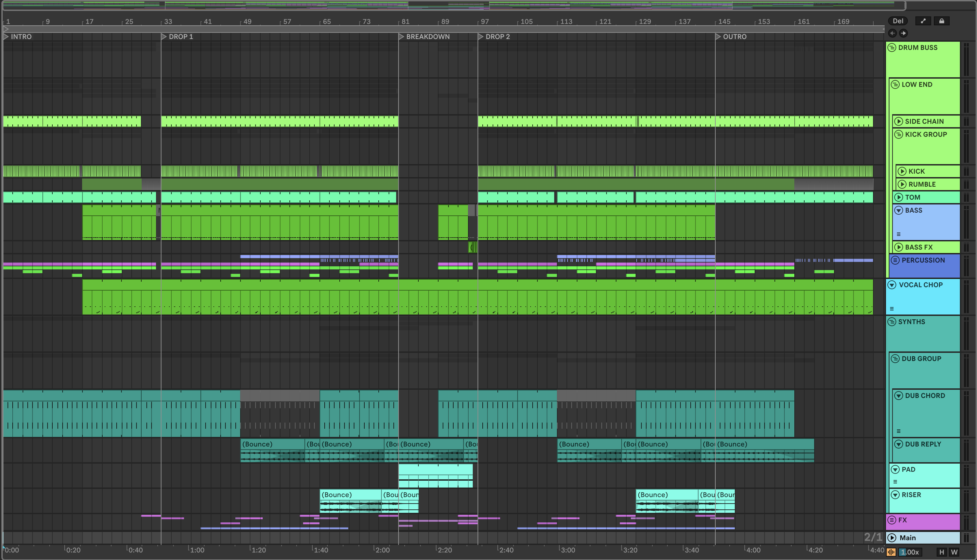Fold the DUB CHORD track

(x=899, y=396)
